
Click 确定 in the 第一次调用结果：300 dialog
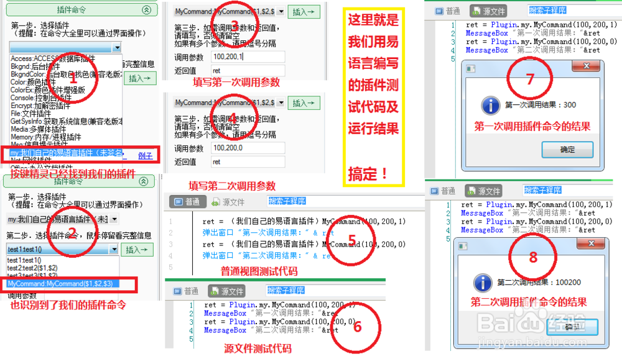click(x=567, y=150)
